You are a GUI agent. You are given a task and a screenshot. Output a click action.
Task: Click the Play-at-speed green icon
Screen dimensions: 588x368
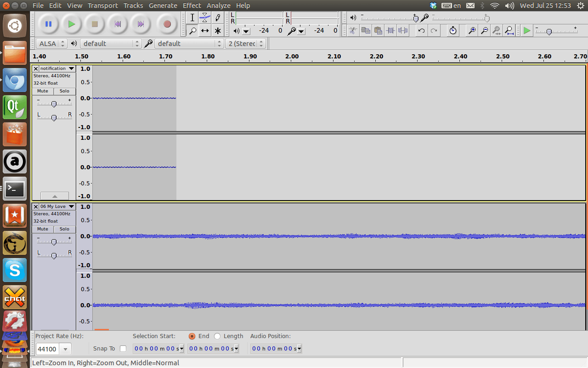(x=527, y=31)
